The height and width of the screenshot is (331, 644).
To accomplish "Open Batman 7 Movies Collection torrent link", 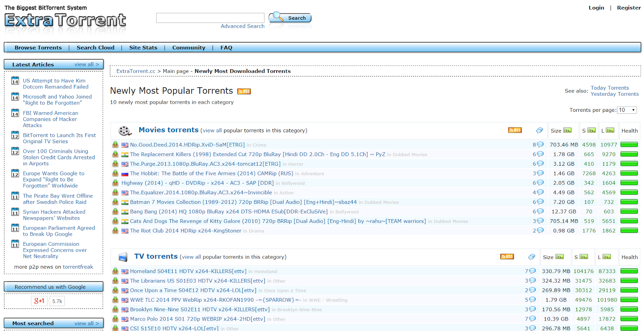I will [x=243, y=202].
